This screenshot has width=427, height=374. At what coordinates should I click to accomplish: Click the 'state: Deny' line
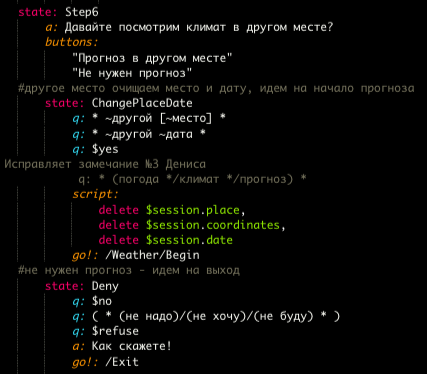(82, 286)
